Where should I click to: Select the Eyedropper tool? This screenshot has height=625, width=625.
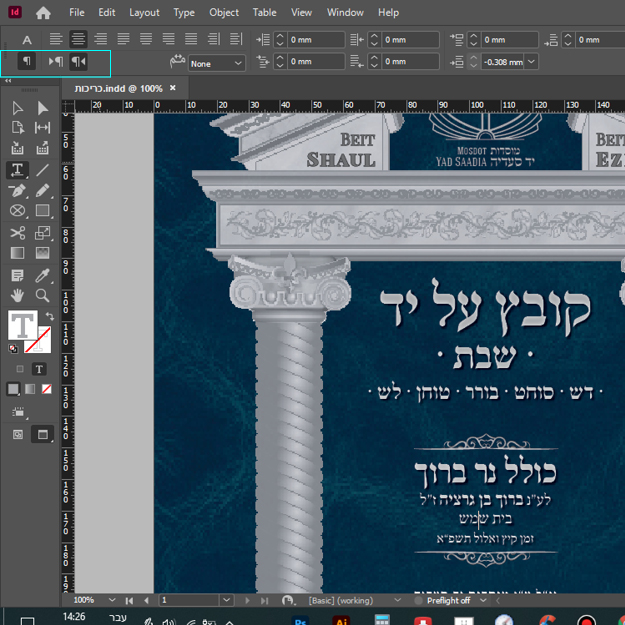click(42, 276)
